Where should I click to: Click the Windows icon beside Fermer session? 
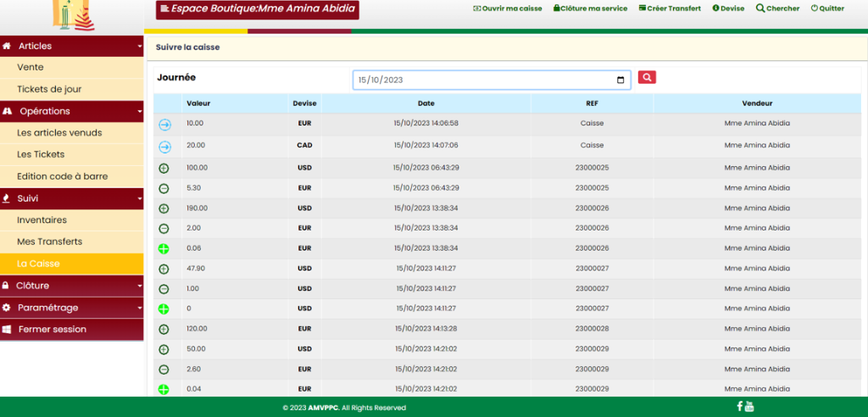7,329
